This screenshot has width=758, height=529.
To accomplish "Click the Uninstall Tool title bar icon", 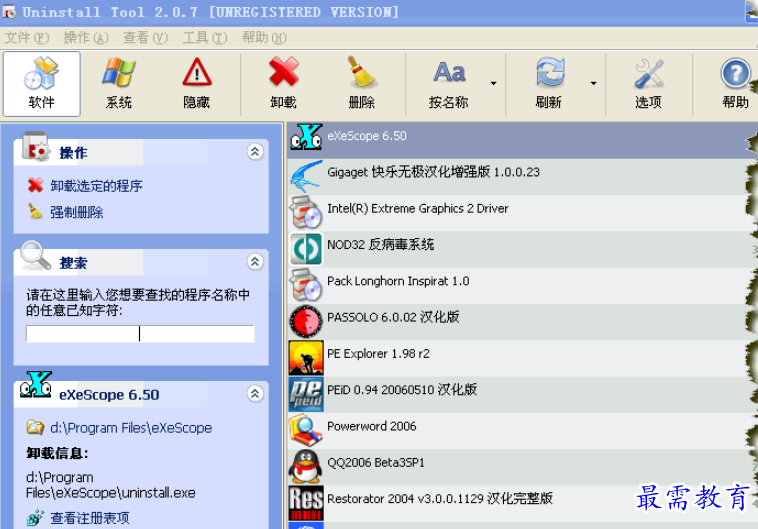I will tap(9, 11).
